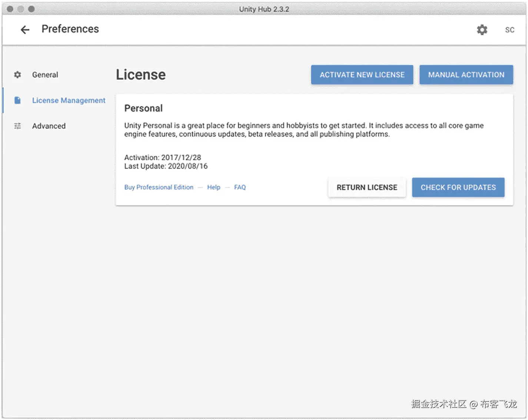The width and height of the screenshot is (528, 420).
Task: Click Return License button
Action: tap(367, 188)
